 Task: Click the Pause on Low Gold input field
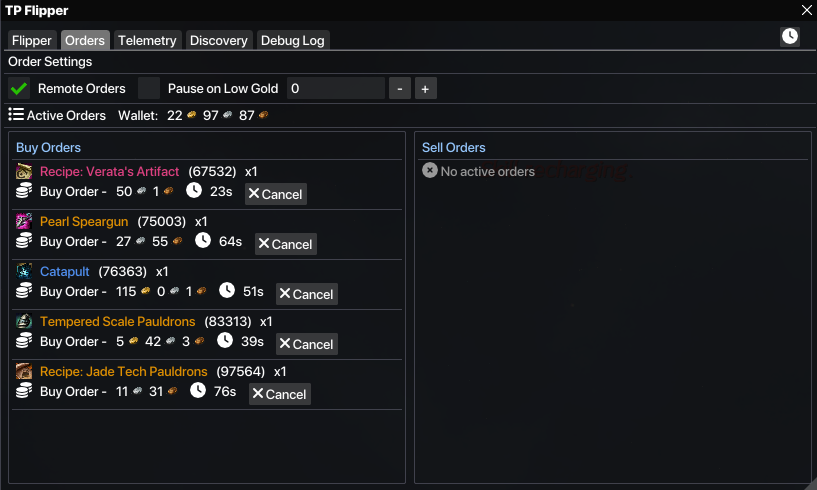click(335, 88)
